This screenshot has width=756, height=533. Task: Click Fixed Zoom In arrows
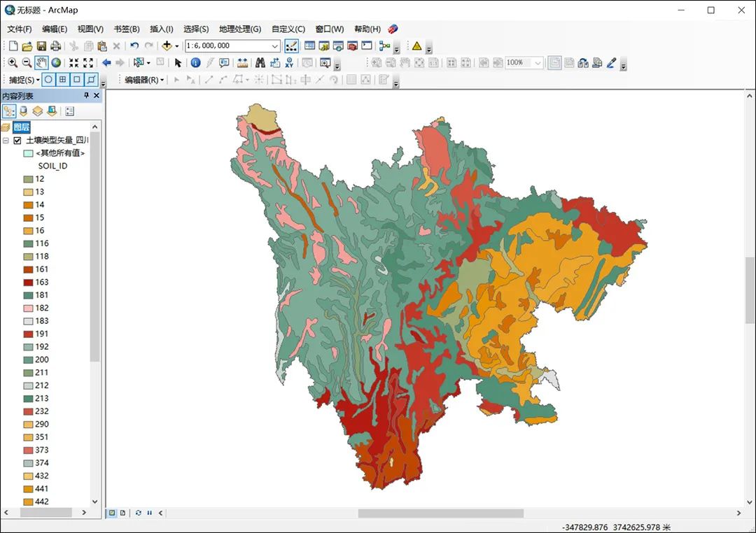73,63
